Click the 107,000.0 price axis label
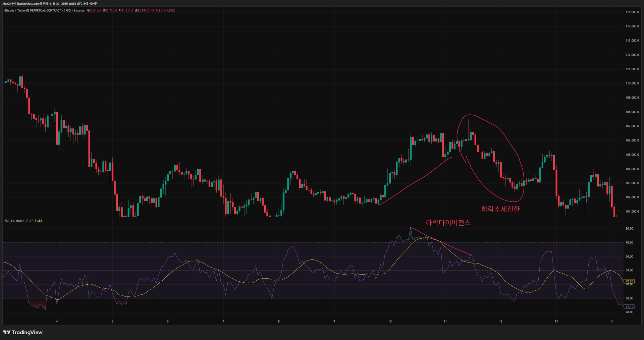644x340 pixels. coord(632,126)
